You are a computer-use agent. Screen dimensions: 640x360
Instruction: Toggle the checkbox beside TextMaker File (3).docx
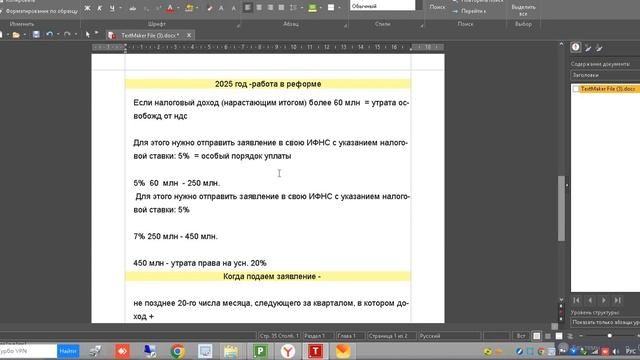coord(576,89)
